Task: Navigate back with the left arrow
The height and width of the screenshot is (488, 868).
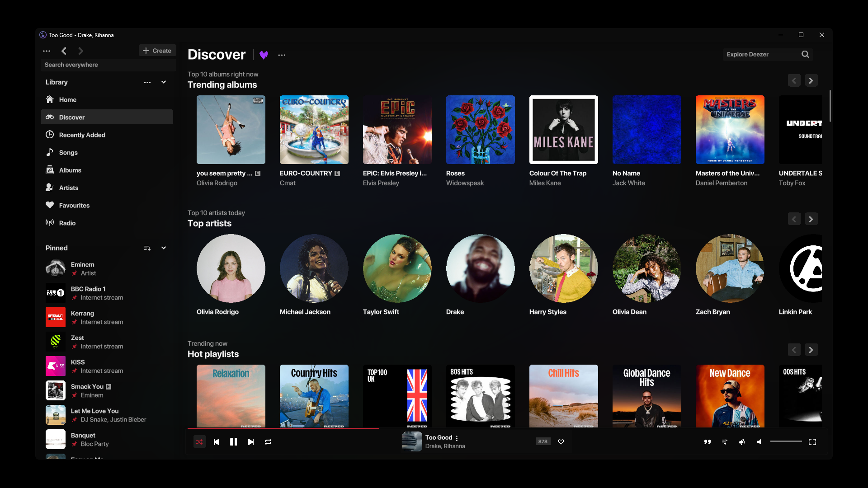Action: pos(64,51)
